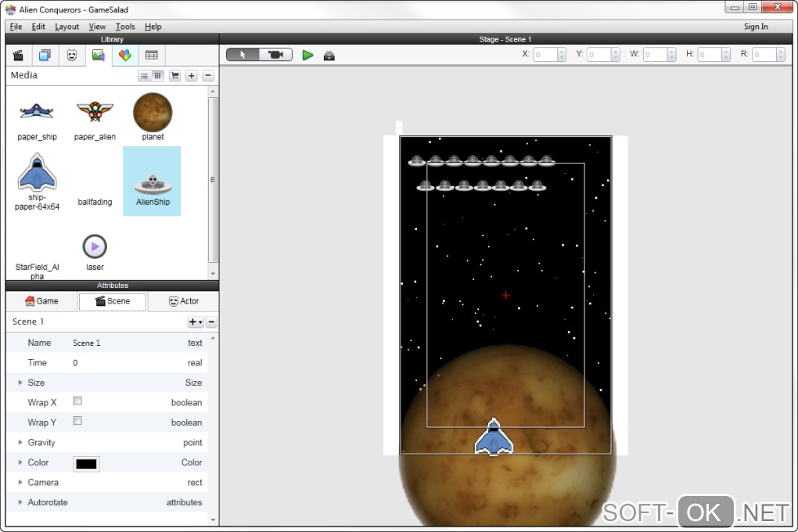The image size is (798, 532).
Task: Open the File menu
Action: click(16, 27)
